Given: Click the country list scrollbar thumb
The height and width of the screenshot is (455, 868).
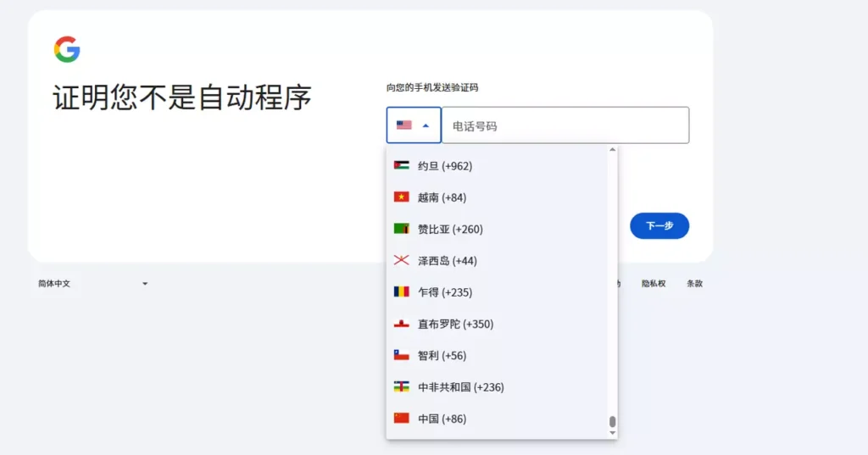Looking at the screenshot, I should (x=612, y=422).
